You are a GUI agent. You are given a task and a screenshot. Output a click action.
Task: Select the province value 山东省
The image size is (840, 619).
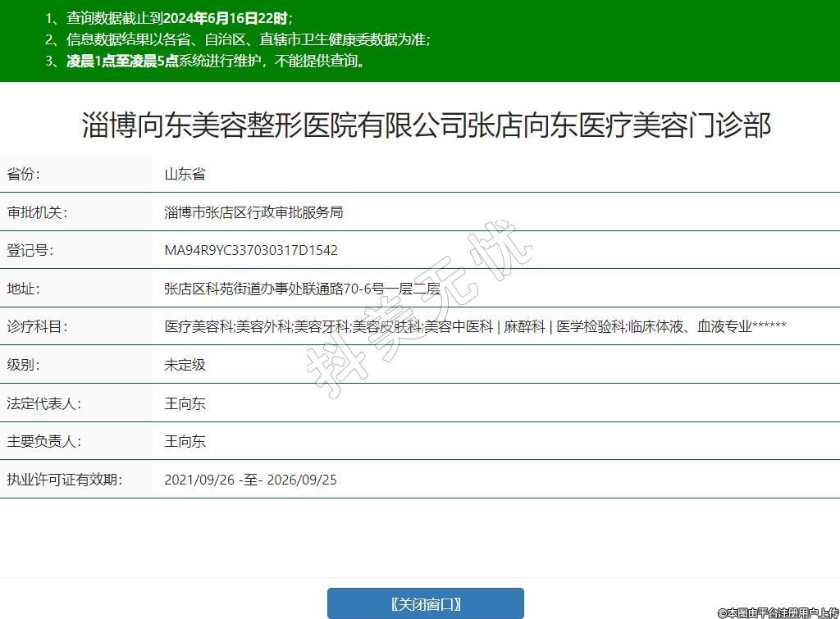[x=185, y=174]
